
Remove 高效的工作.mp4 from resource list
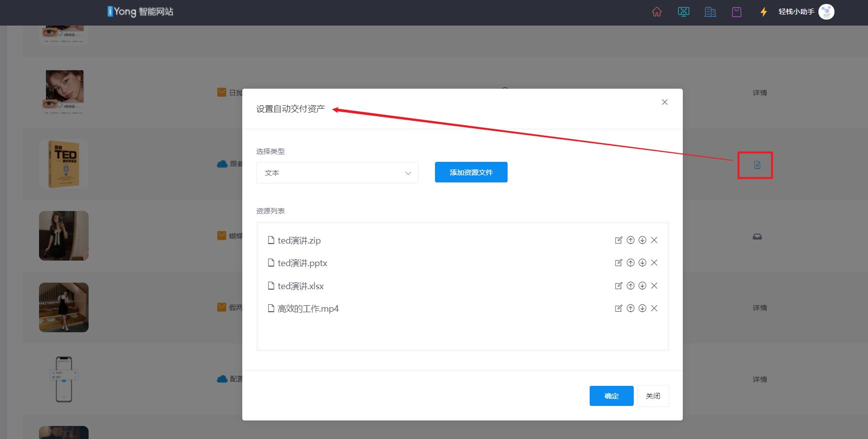654,308
